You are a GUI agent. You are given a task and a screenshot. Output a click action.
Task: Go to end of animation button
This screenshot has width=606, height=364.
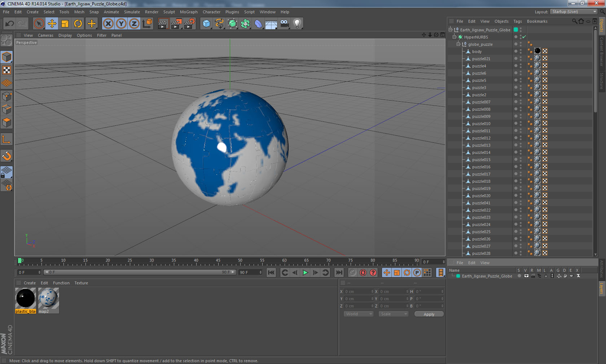pos(339,272)
